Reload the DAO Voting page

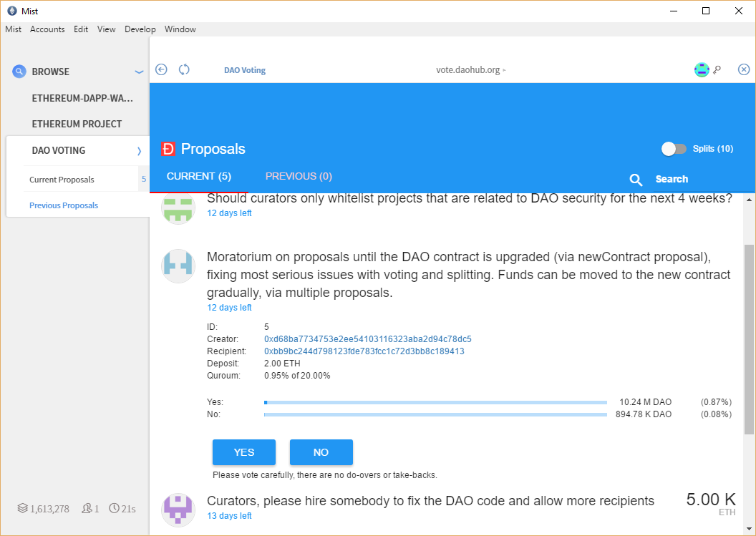coord(184,70)
